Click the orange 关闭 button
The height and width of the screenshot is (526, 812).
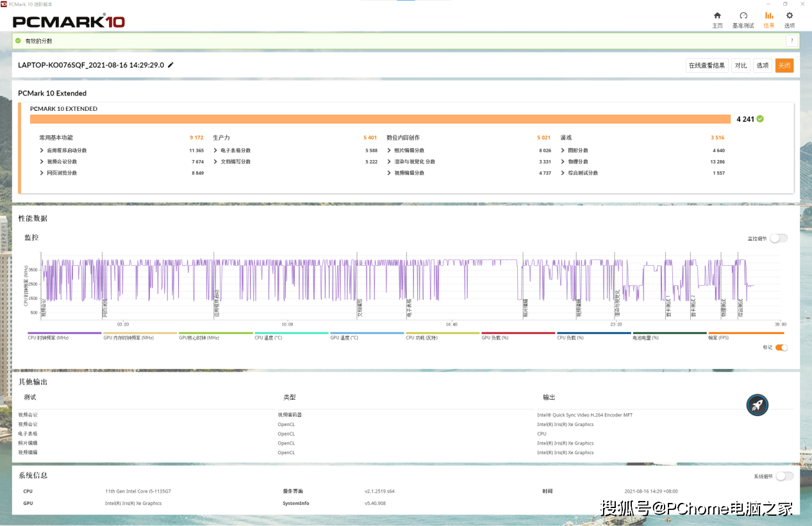click(784, 65)
